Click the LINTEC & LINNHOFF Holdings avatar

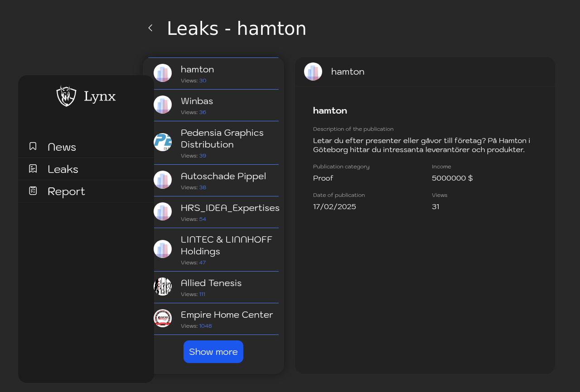[163, 249]
